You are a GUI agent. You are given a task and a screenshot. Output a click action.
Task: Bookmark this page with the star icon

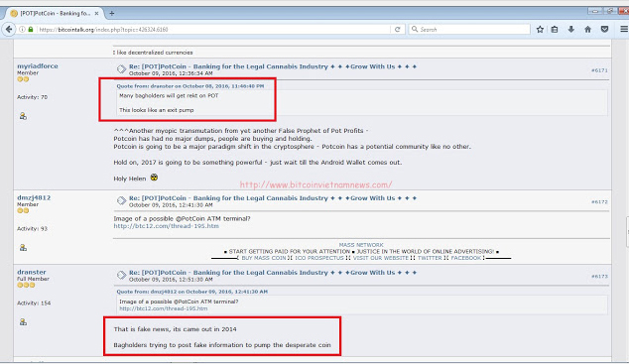click(x=540, y=30)
